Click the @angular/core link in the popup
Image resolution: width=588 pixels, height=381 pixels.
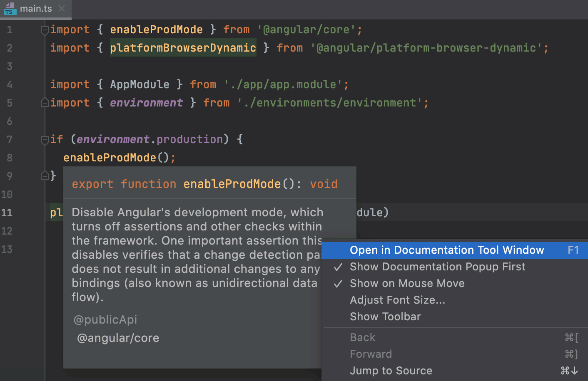click(x=118, y=338)
